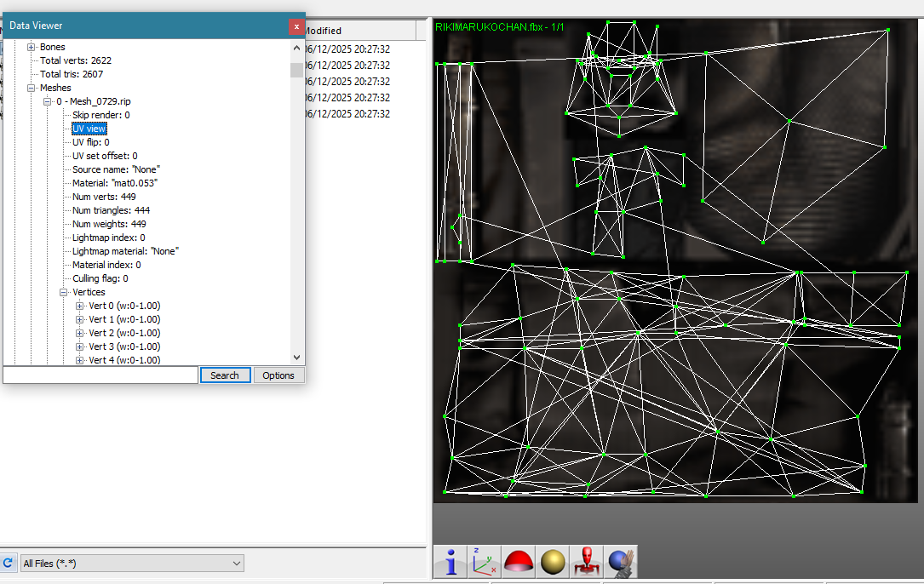The image size is (924, 584).
Task: Select the Skip render tree item
Action: coord(100,115)
